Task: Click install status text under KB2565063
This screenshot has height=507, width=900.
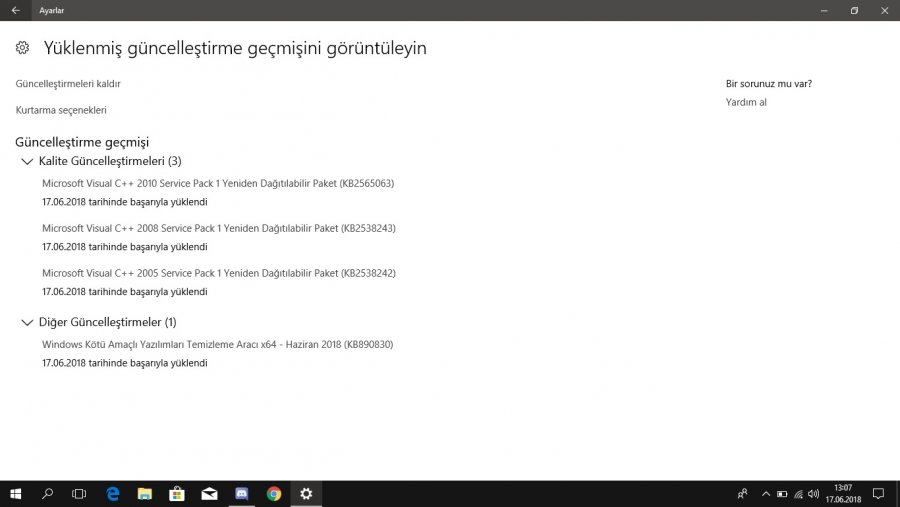Action: click(125, 202)
